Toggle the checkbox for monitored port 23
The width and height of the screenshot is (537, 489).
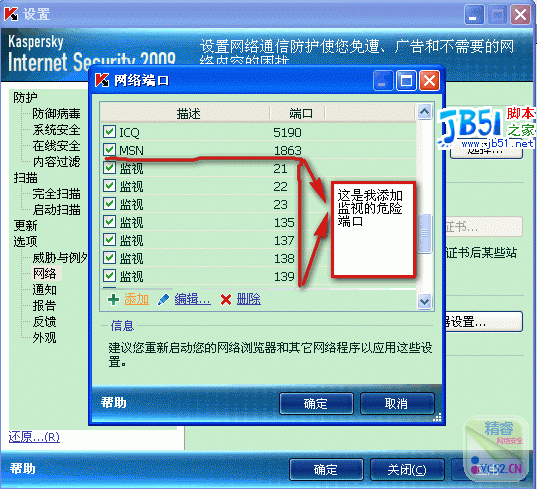click(110, 204)
